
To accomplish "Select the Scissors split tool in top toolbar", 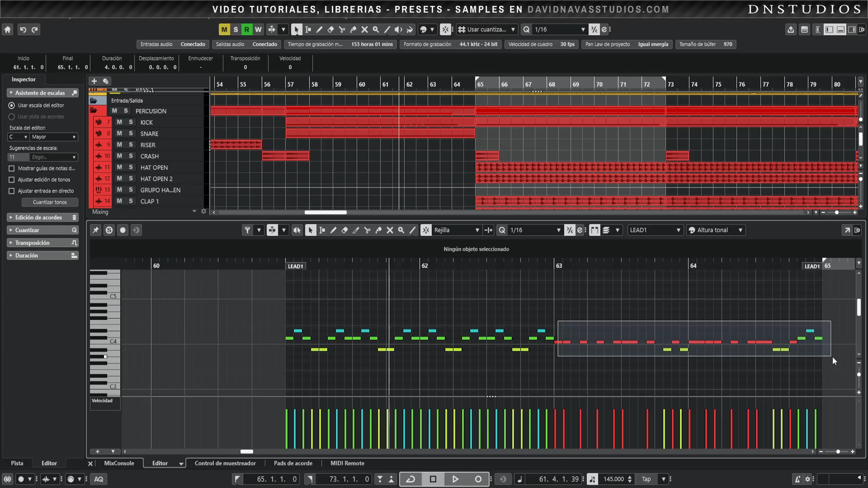I will click(342, 30).
